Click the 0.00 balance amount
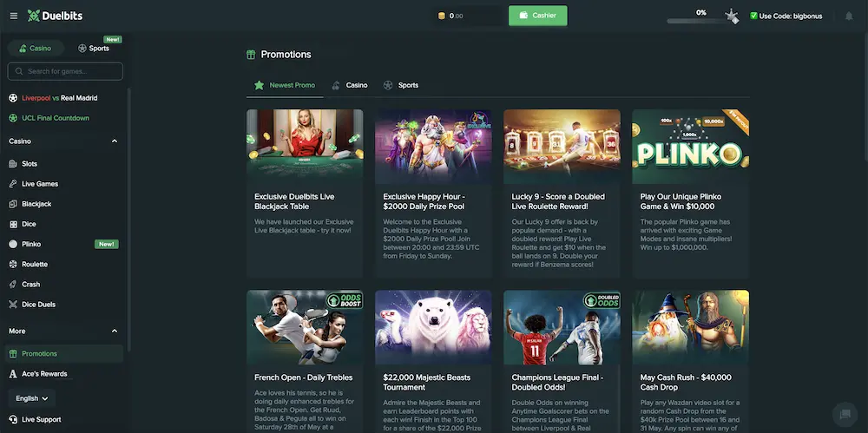 pyautogui.click(x=457, y=16)
